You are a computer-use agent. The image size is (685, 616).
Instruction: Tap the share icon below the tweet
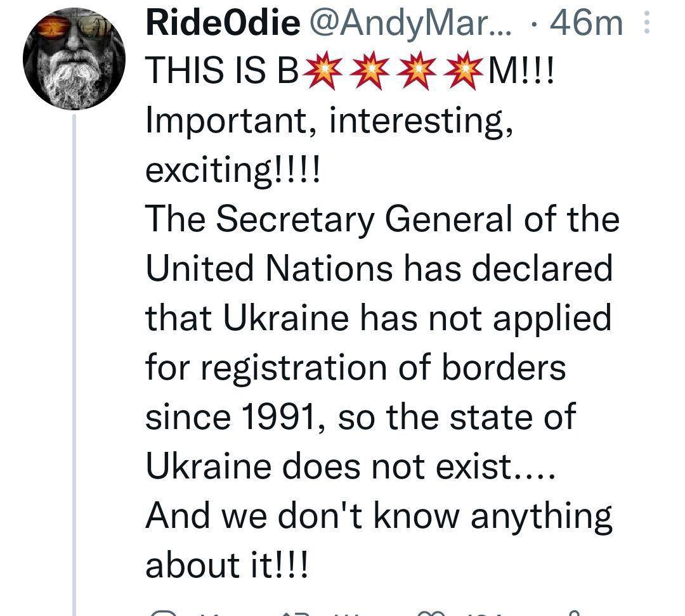[x=575, y=612]
